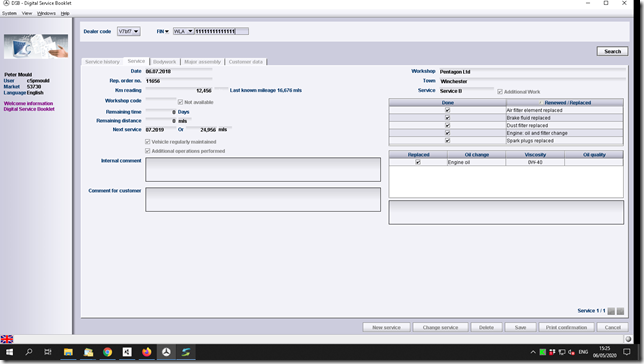Click the UK flag language icon
This screenshot has width=644, height=364.
[7, 339]
